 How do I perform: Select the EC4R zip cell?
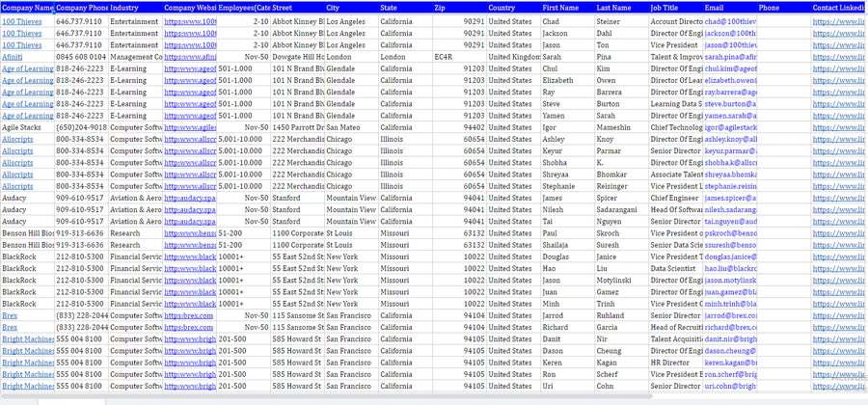tap(460, 57)
